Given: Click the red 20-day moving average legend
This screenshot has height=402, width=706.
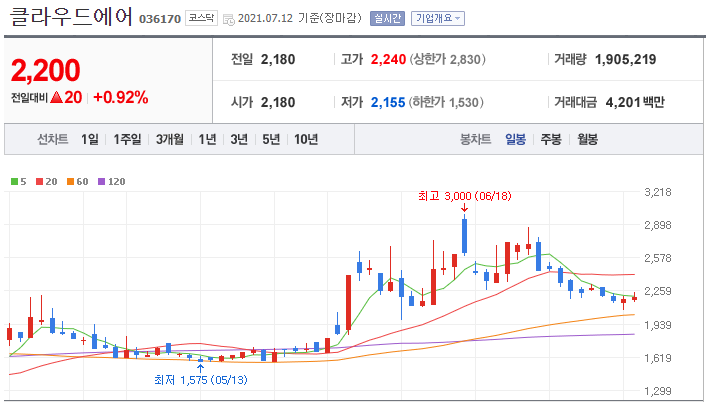Looking at the screenshot, I should [47, 182].
